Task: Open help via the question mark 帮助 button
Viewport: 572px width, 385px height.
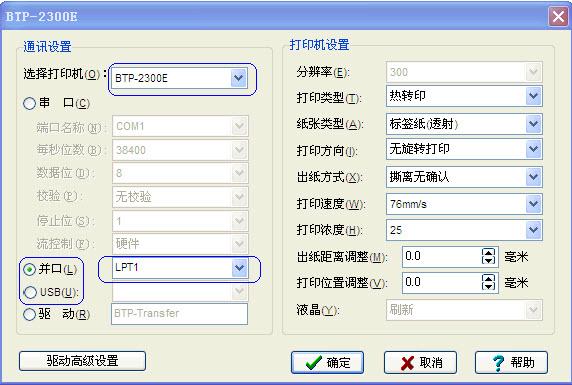Action: (x=511, y=362)
